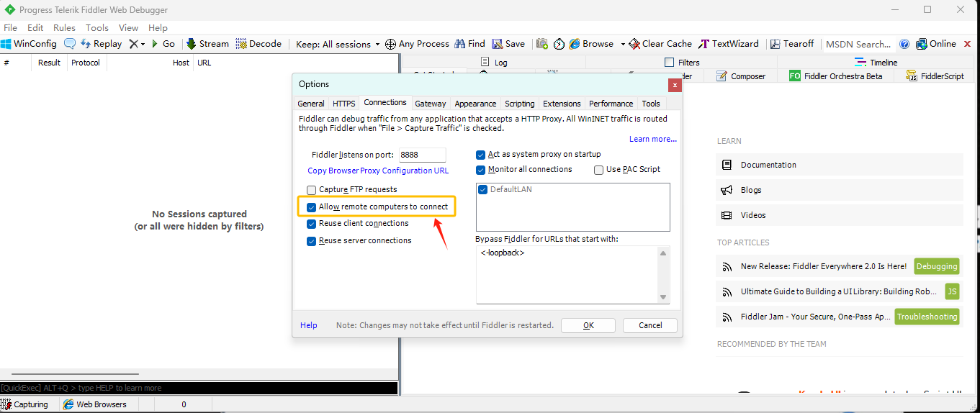Toggle Stream mode in toolbar
This screenshot has height=413, width=980.
click(x=207, y=44)
